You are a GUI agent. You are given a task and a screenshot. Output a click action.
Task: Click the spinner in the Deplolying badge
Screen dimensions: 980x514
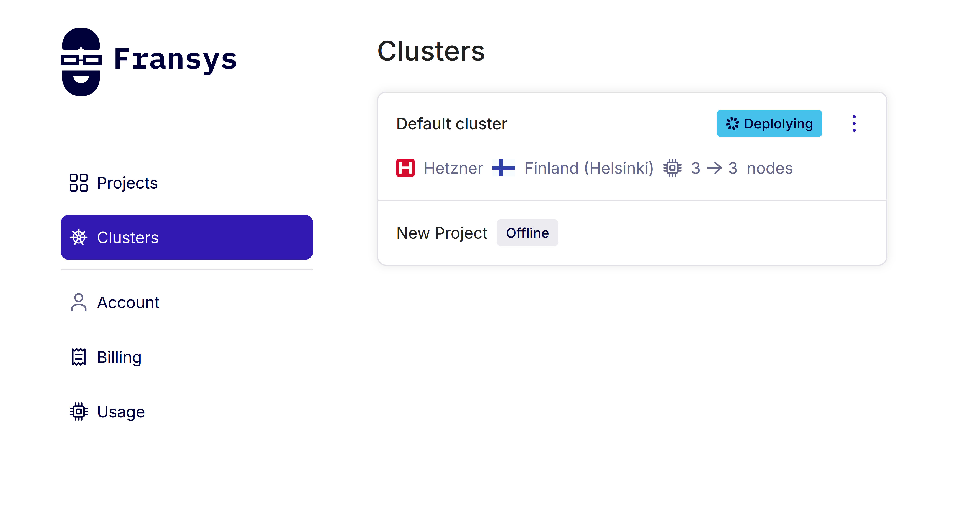coord(732,123)
